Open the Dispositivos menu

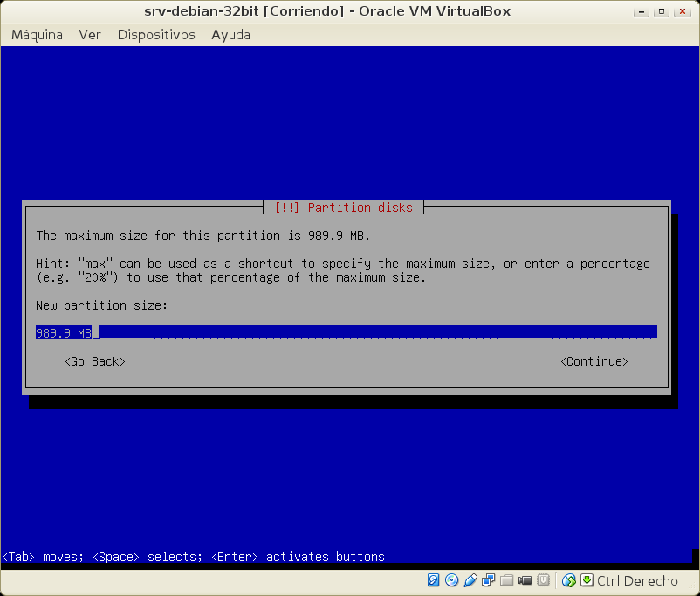tap(156, 35)
